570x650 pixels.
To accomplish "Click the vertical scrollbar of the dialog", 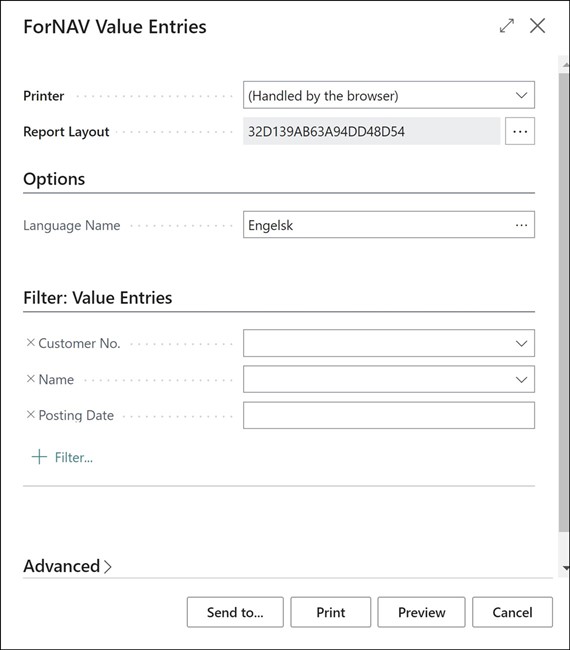I will 564,303.
